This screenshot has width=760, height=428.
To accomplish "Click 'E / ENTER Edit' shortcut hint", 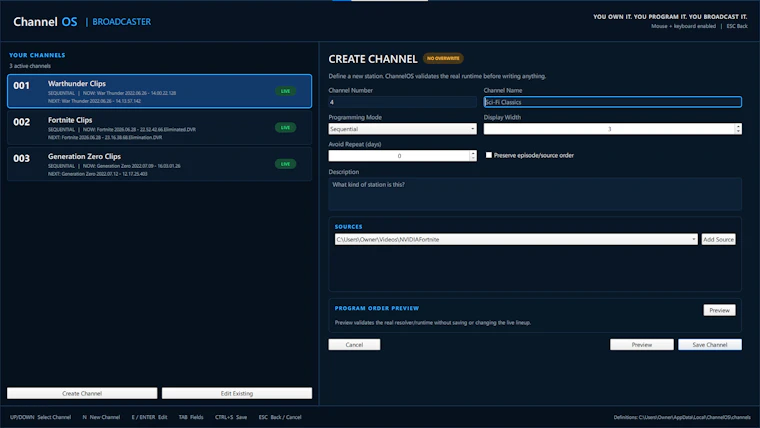I will (x=149, y=417).
